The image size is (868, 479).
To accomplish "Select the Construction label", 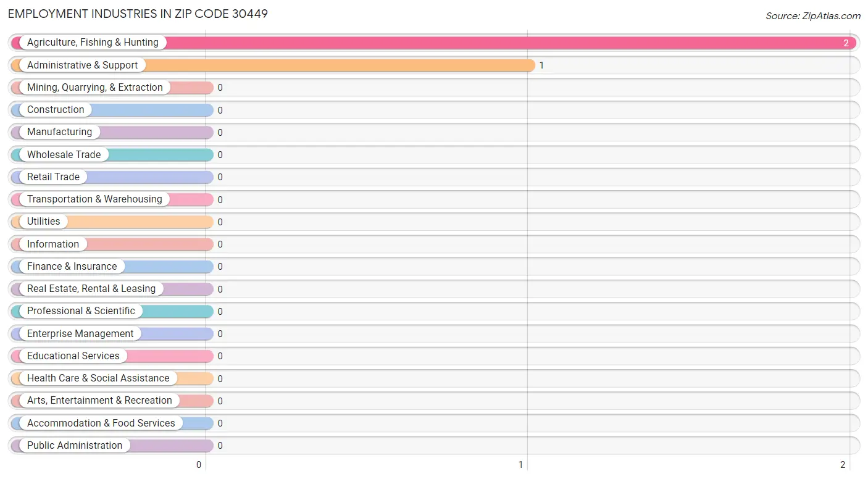I will (56, 110).
